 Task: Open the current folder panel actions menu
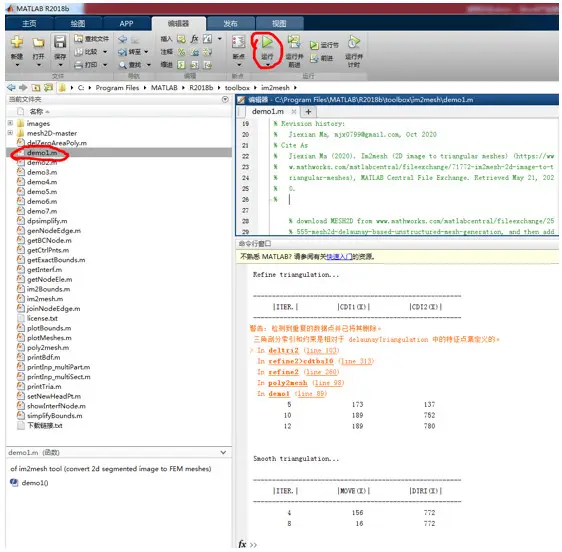pyautogui.click(x=225, y=99)
